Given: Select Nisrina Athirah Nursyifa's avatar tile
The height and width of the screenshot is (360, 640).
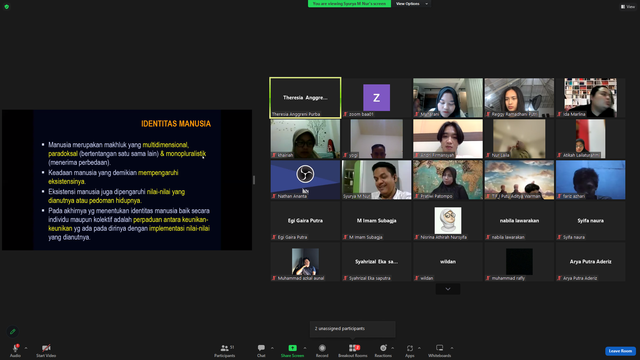Looking at the screenshot, I should 448,220.
